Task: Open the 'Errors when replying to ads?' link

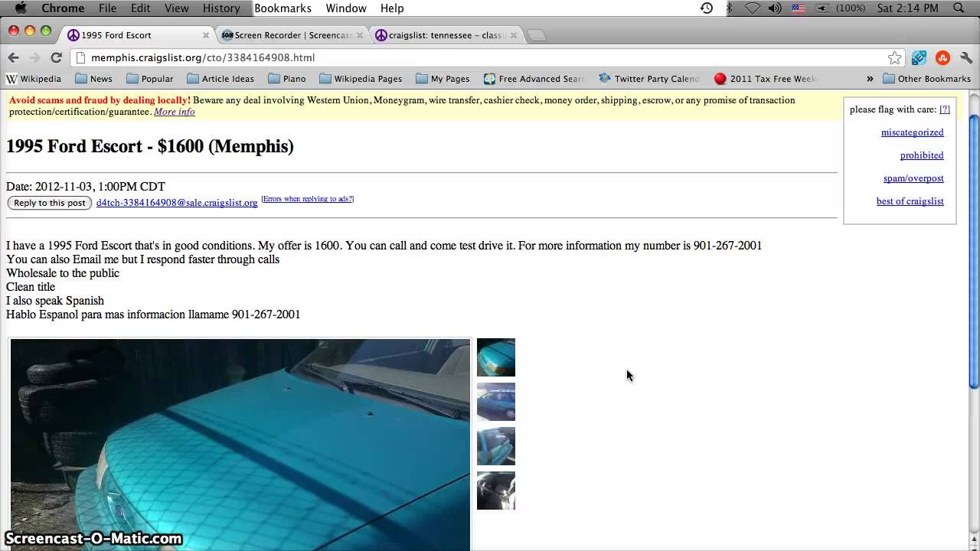Action: click(x=308, y=199)
